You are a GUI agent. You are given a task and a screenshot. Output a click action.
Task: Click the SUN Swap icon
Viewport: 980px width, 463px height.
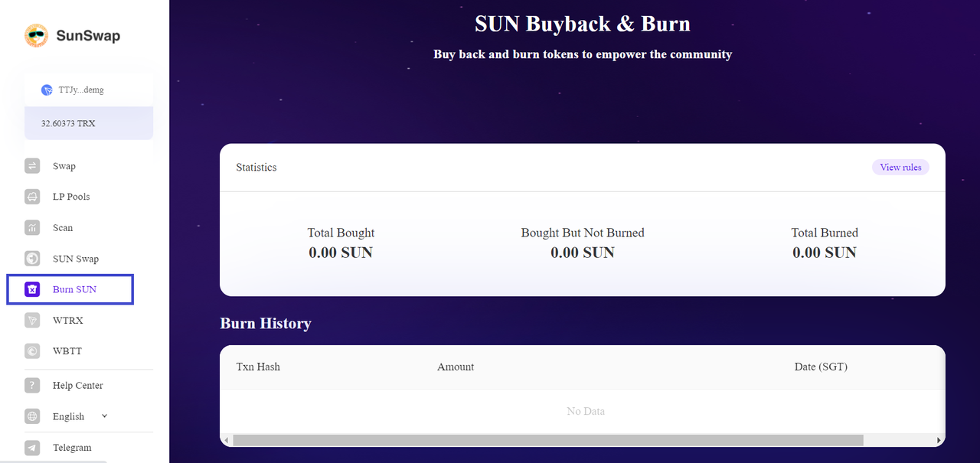[32, 259]
